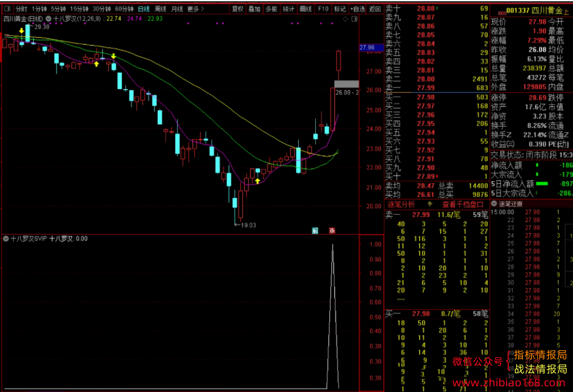Click the 解 tag at the chart bottom
This screenshot has height=392, width=573.
pyautogui.click(x=315, y=231)
